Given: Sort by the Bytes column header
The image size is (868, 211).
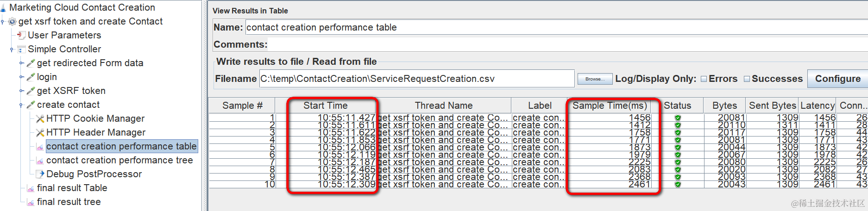Looking at the screenshot, I should click(x=725, y=105).
